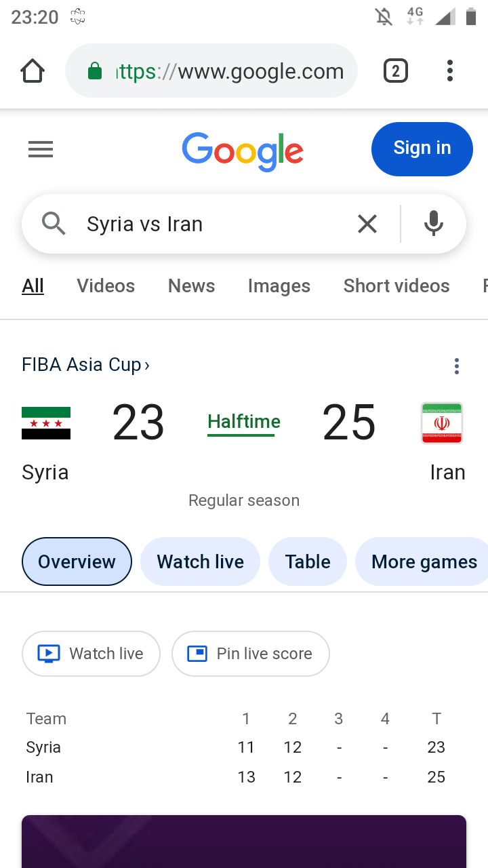Screen dimensions: 488x868
Task: Tap the outlined Watch live button
Action: click(91, 654)
